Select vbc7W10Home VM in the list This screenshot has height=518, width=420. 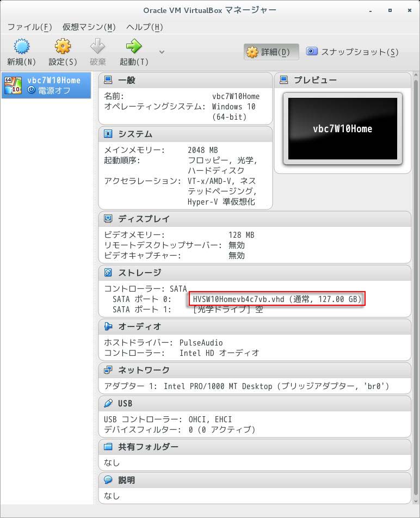point(46,85)
